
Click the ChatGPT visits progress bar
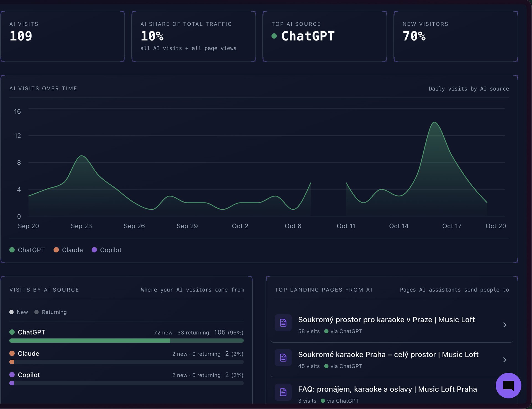point(127,341)
